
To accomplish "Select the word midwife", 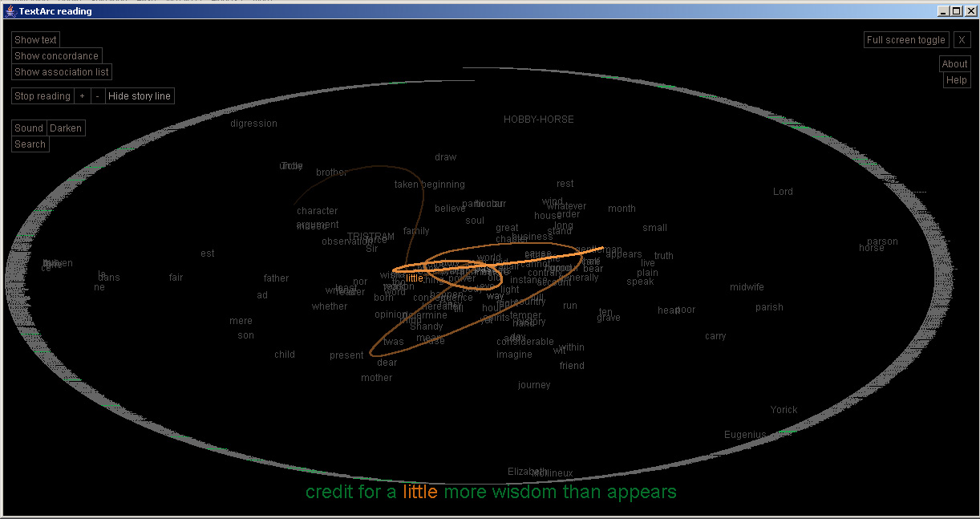I will click(747, 287).
